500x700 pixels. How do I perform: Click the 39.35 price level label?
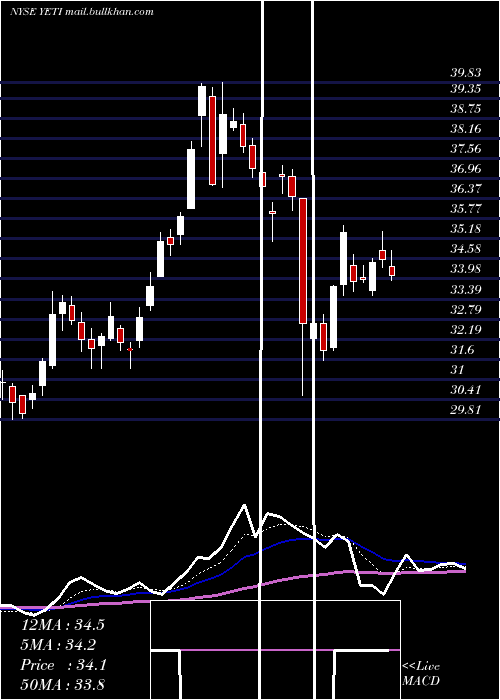pyautogui.click(x=465, y=89)
